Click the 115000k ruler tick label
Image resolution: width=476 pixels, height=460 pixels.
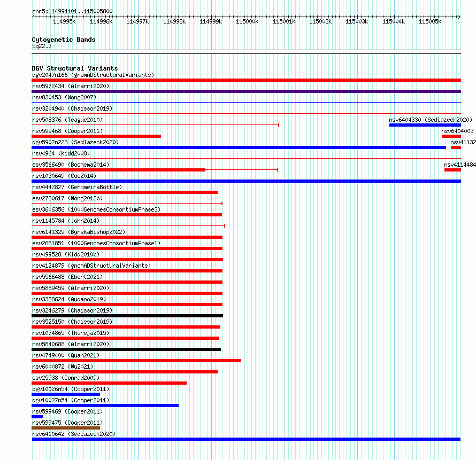[247, 21]
